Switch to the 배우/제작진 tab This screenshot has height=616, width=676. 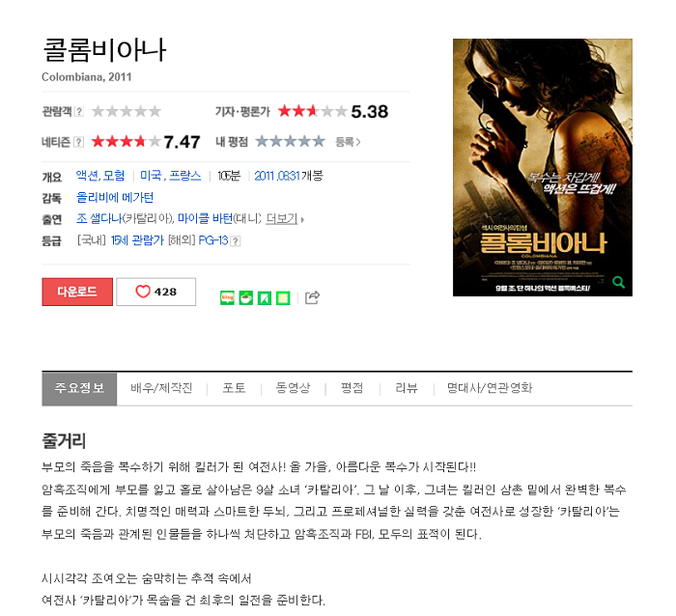pos(161,388)
